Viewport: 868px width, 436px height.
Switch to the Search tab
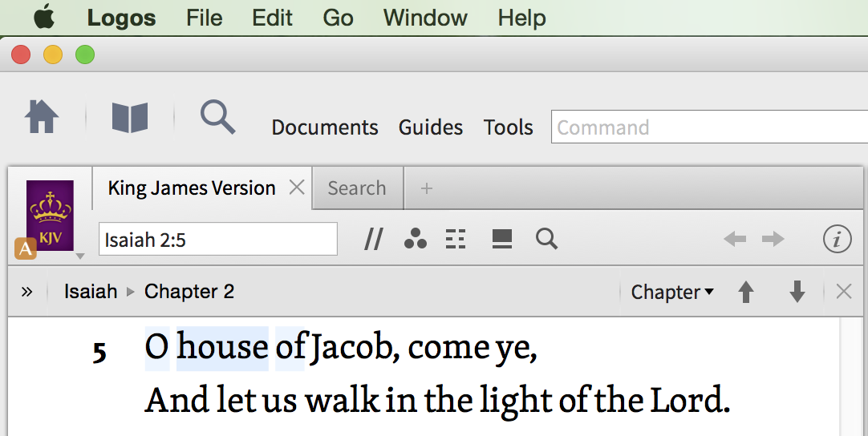click(357, 188)
